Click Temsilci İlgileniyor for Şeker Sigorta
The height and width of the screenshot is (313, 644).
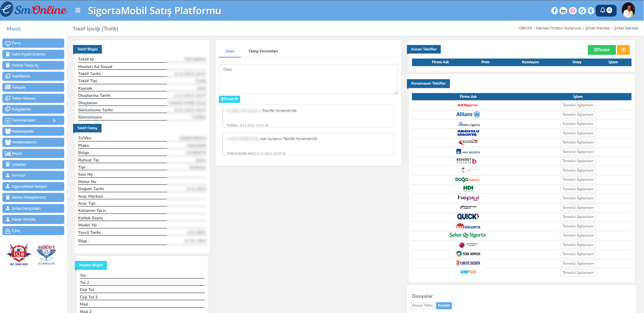tap(578, 236)
